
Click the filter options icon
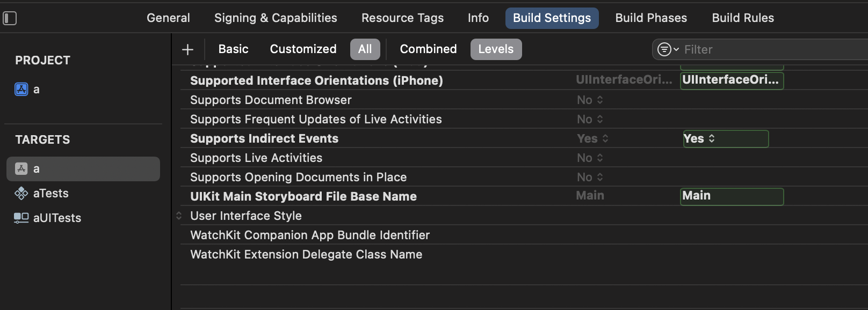tap(668, 49)
